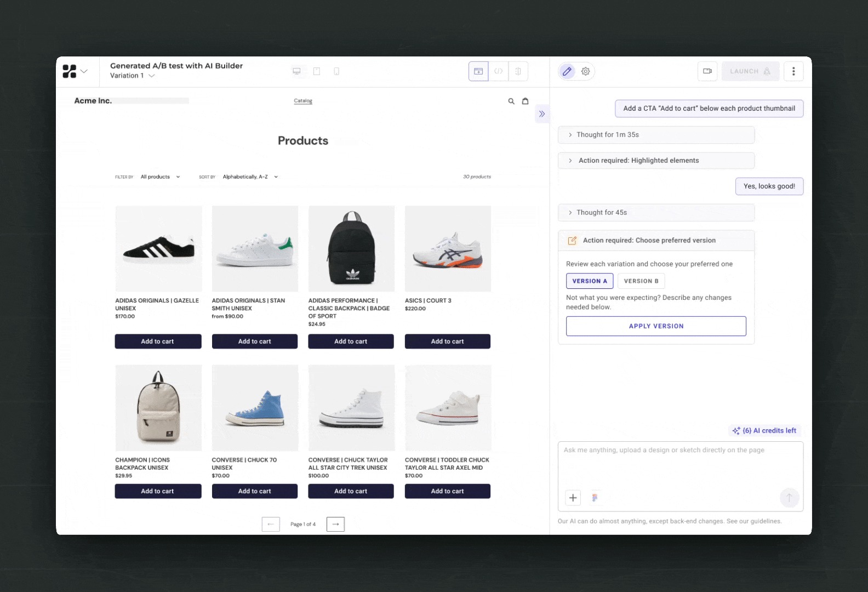Image resolution: width=868 pixels, height=592 pixels.
Task: Expand the Thought for 1m 35s section
Action: 656,135
